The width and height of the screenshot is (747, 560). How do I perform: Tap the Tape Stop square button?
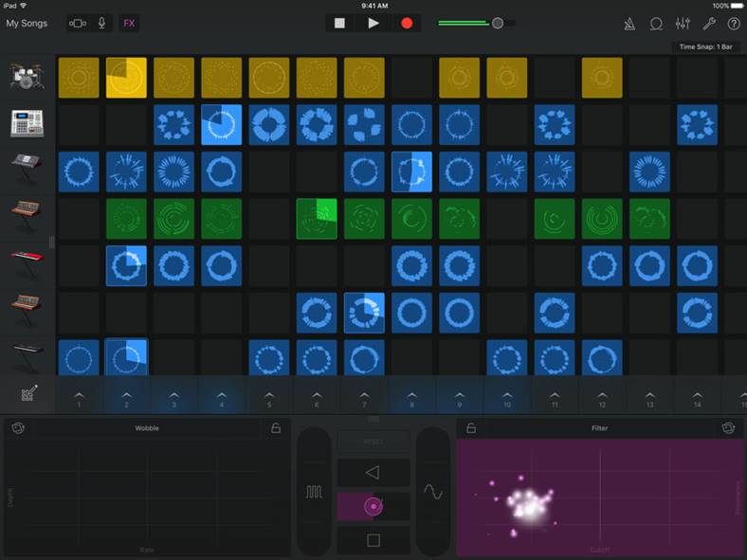click(373, 540)
